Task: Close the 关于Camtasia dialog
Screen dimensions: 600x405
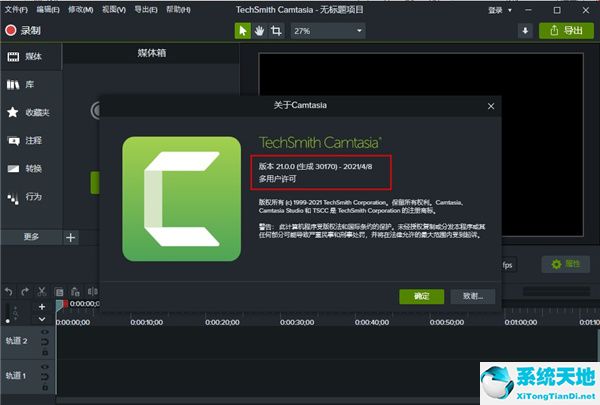Action: click(491, 106)
